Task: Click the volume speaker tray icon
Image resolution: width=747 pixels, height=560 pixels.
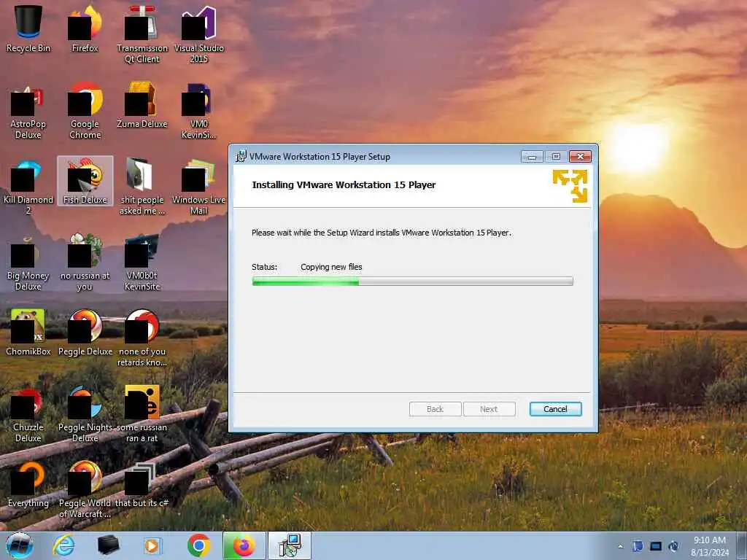Action: (673, 546)
